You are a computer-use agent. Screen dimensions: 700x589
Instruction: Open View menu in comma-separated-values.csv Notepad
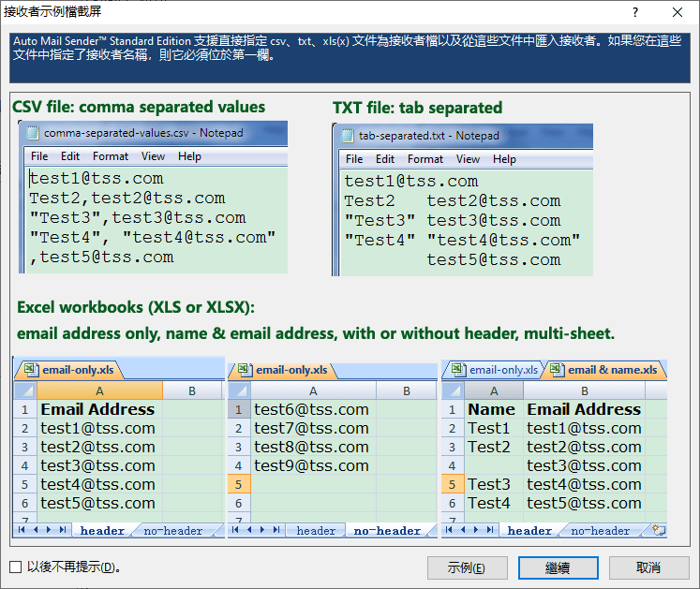(153, 156)
